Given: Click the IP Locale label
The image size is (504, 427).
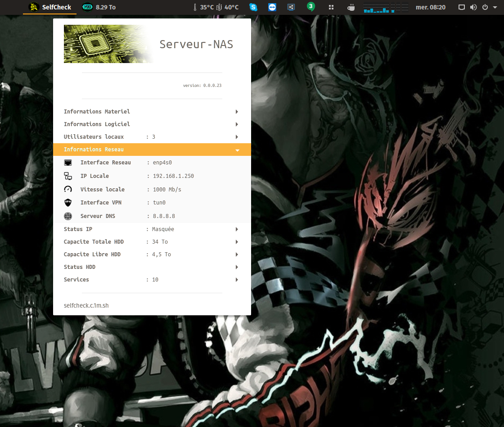Looking at the screenshot, I should click(94, 176).
